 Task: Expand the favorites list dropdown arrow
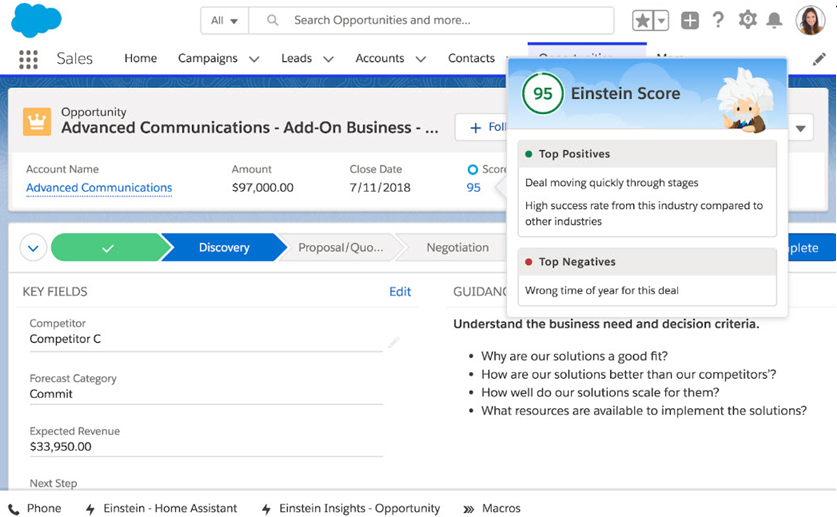pos(661,21)
